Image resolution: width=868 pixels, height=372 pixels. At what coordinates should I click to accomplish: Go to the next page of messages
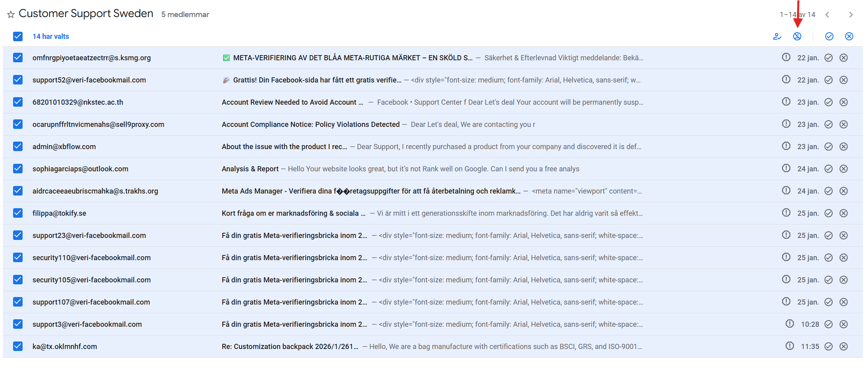[x=851, y=15]
